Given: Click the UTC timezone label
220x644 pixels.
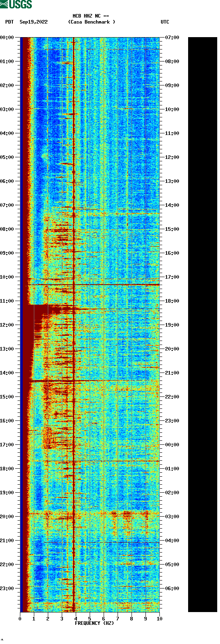Looking at the screenshot, I should click(165, 22).
